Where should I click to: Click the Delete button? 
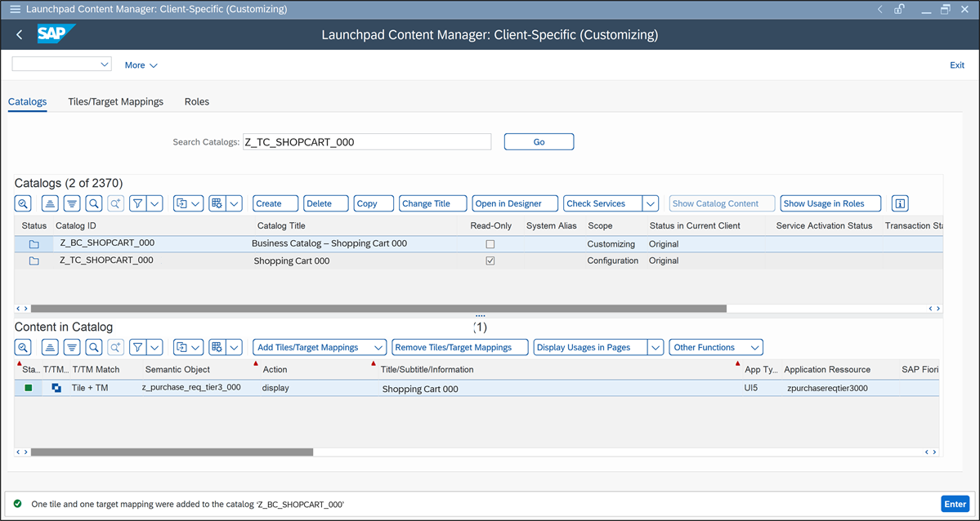[x=326, y=203]
